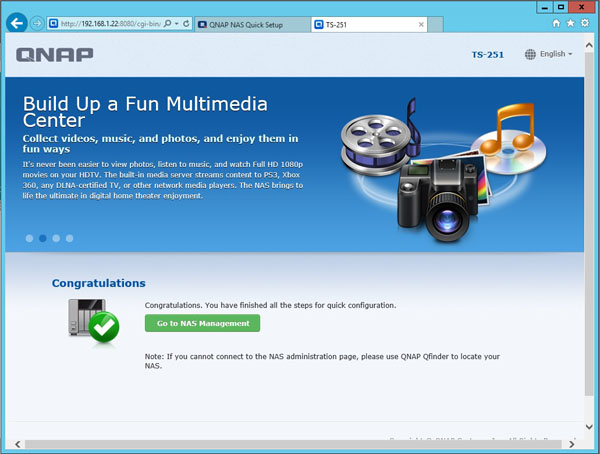Go to browser Home icon

556,23
